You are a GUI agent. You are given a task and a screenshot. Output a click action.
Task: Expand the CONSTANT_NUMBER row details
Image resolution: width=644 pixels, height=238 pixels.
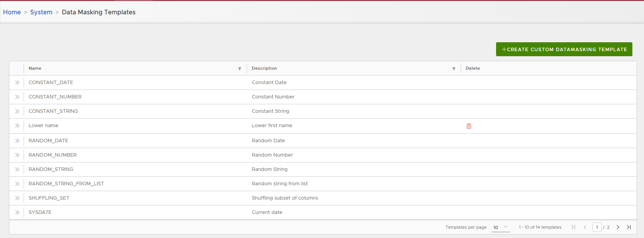pos(17,97)
